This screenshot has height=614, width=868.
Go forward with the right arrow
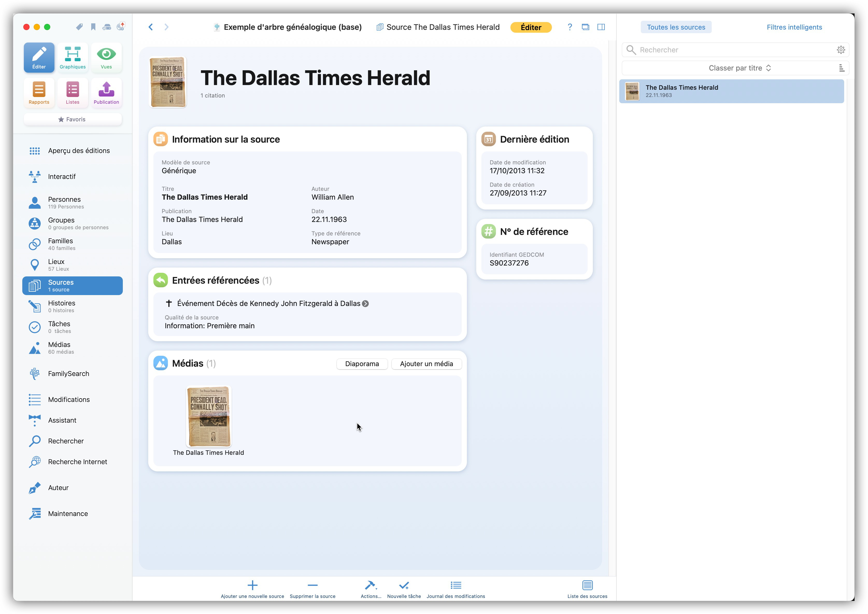click(166, 27)
